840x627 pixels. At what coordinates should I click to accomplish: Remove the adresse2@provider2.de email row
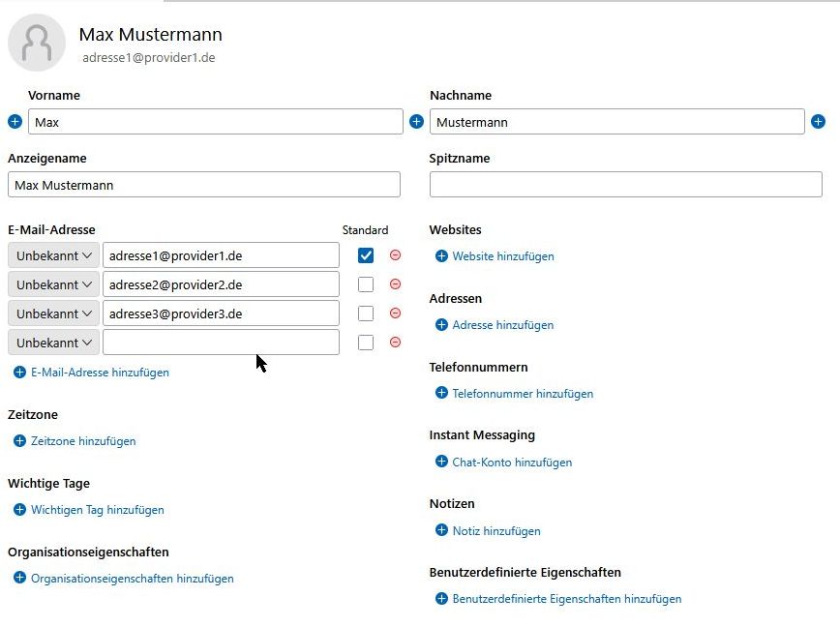(x=395, y=284)
